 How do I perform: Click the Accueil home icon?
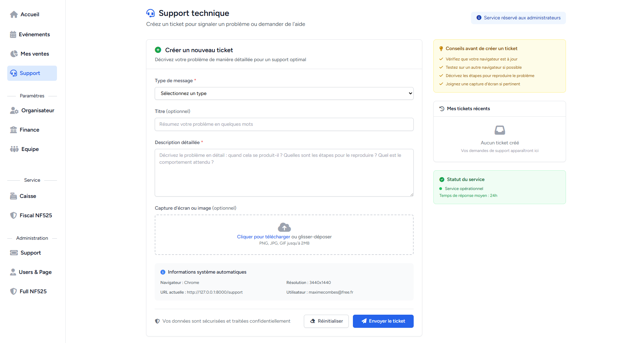coord(14,15)
